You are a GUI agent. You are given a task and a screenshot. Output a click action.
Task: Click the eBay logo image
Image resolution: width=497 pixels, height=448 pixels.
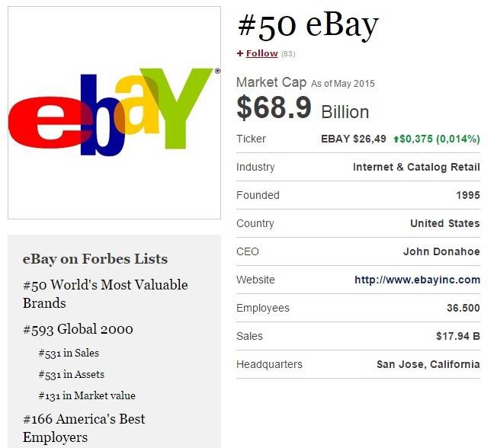pyautogui.click(x=114, y=113)
